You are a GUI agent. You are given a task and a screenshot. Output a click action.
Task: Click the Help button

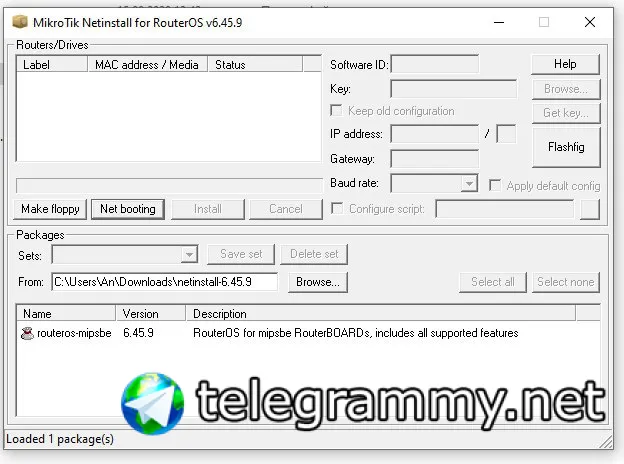tap(565, 64)
